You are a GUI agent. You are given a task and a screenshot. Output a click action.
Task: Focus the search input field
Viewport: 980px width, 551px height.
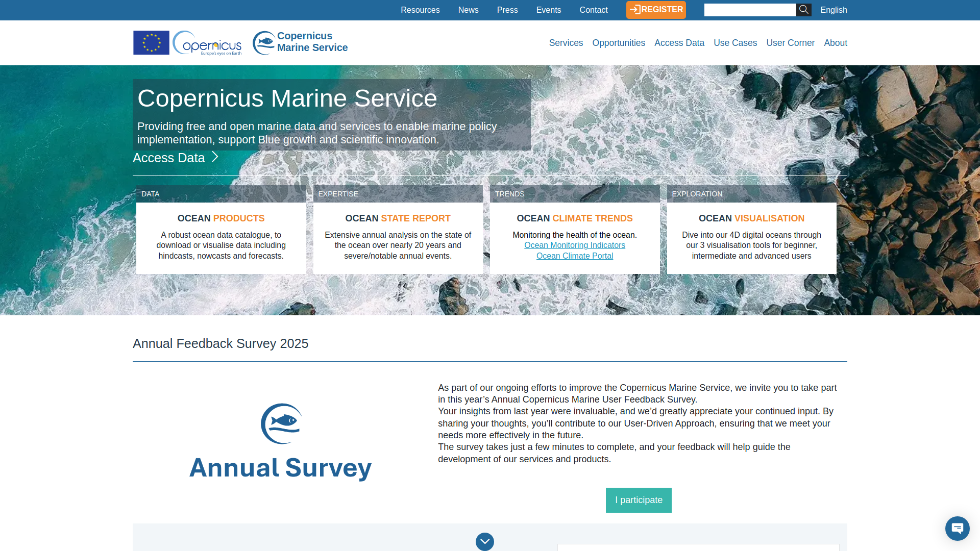pos(750,10)
